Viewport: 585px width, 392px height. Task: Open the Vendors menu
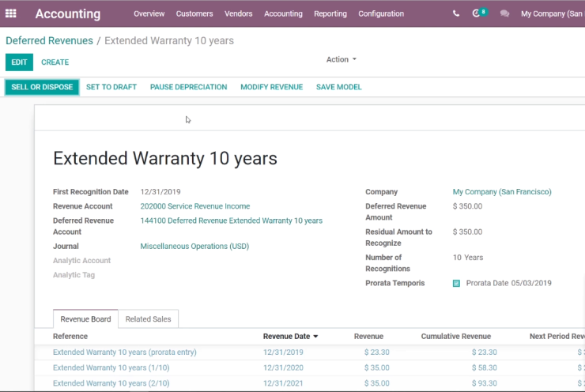coord(239,13)
